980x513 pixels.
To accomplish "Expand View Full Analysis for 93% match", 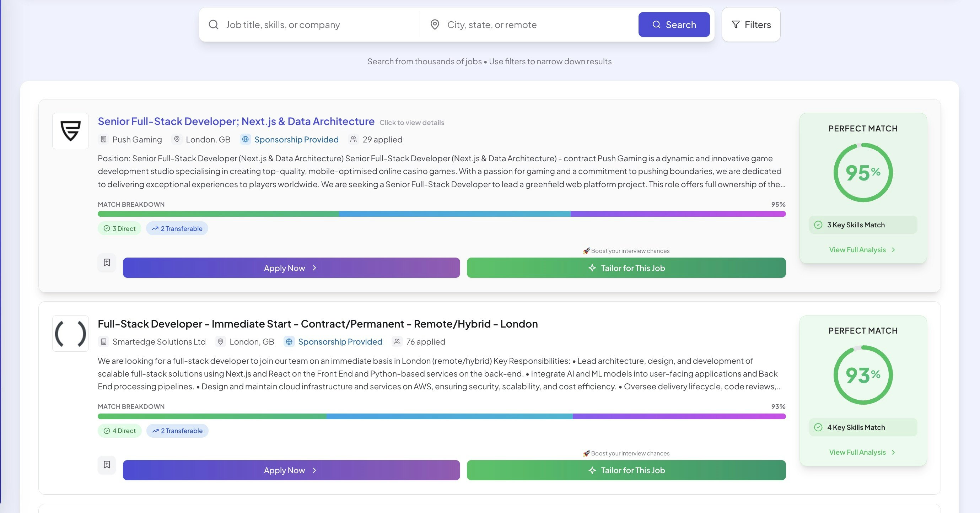I will (x=862, y=452).
